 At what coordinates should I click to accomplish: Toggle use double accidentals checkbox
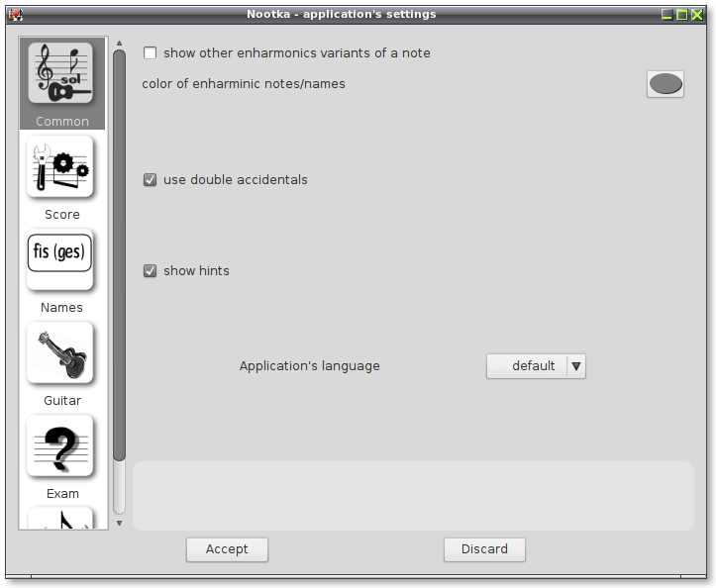point(150,180)
